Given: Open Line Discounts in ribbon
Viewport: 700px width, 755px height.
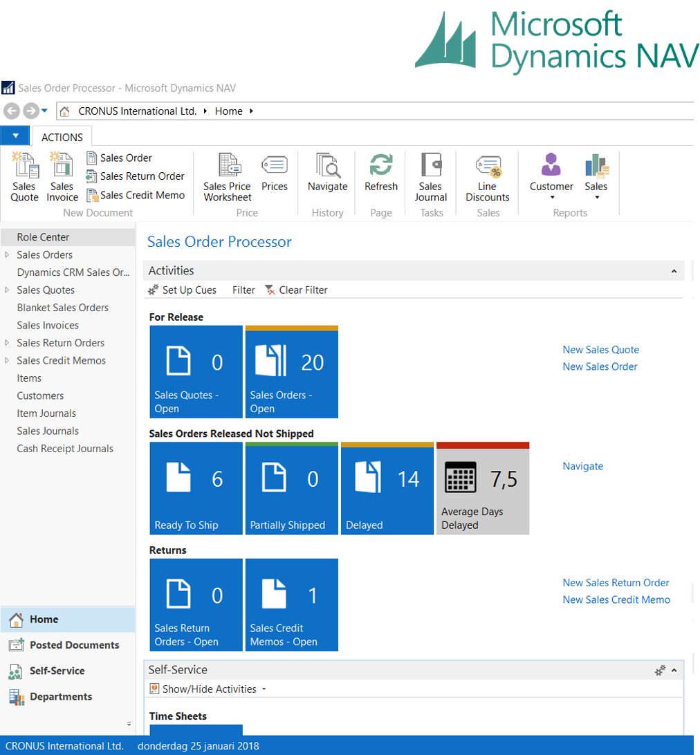Looking at the screenshot, I should 488,177.
